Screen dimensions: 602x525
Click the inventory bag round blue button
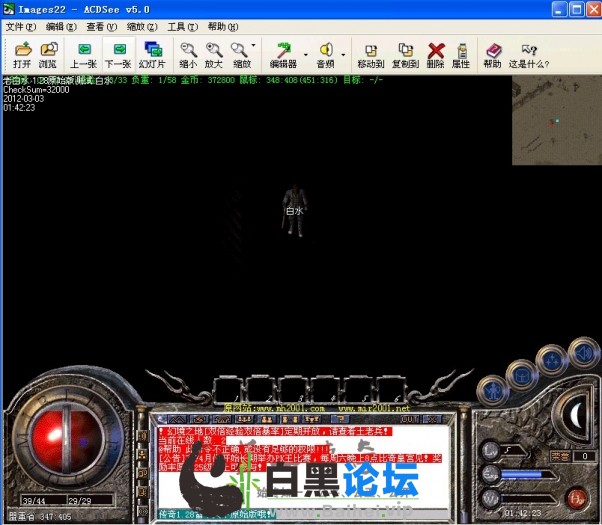(522, 374)
